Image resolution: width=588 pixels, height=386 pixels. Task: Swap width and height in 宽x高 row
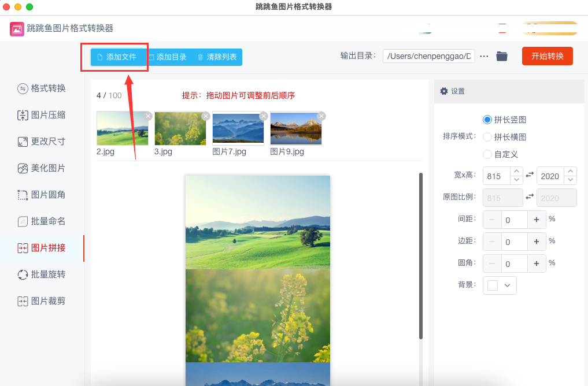pos(530,175)
